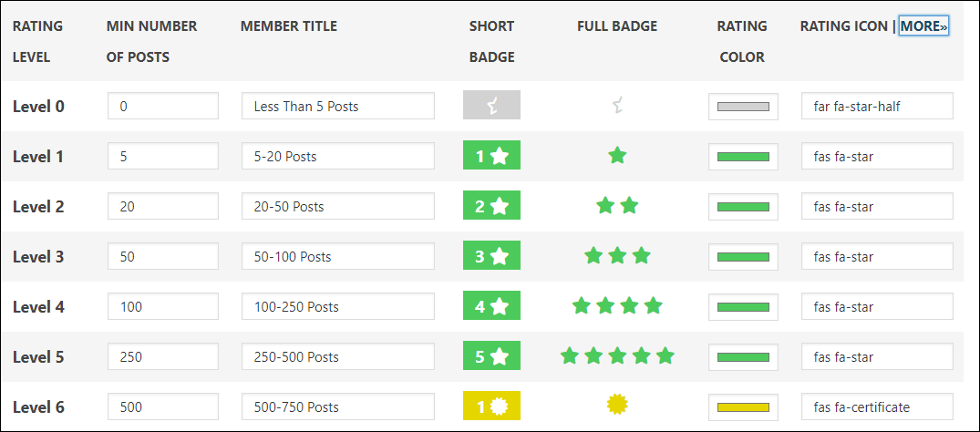The image size is (980, 432).
Task: Click the Level 3 short badge
Action: tap(491, 256)
